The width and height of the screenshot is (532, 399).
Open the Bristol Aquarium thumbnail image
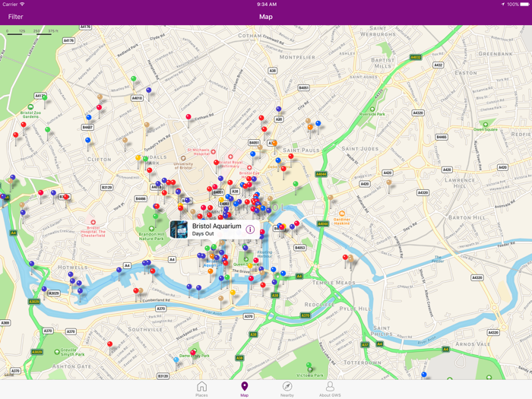coord(179,230)
